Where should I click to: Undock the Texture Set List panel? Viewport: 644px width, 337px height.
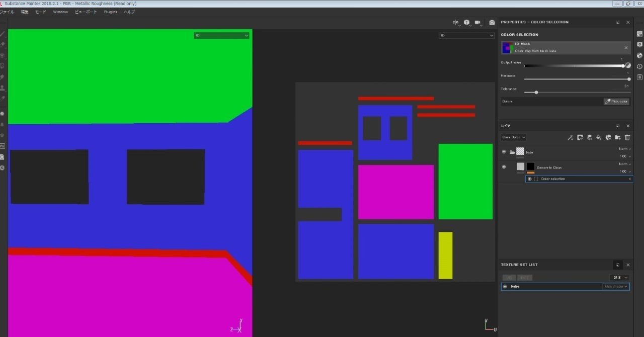pyautogui.click(x=618, y=265)
